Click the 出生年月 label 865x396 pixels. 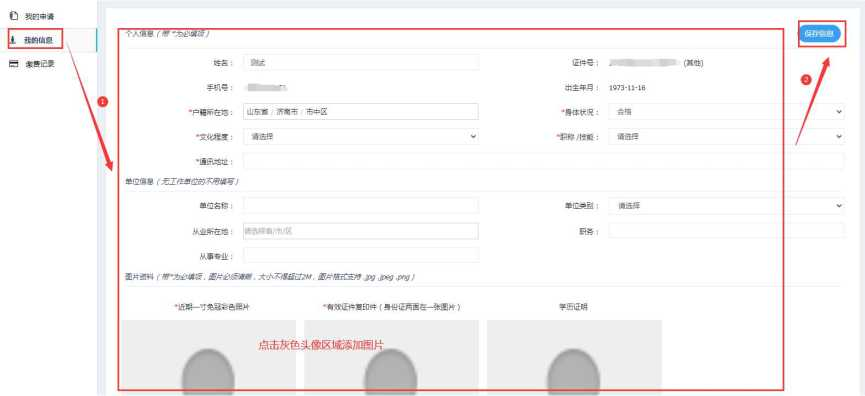pyautogui.click(x=581, y=88)
